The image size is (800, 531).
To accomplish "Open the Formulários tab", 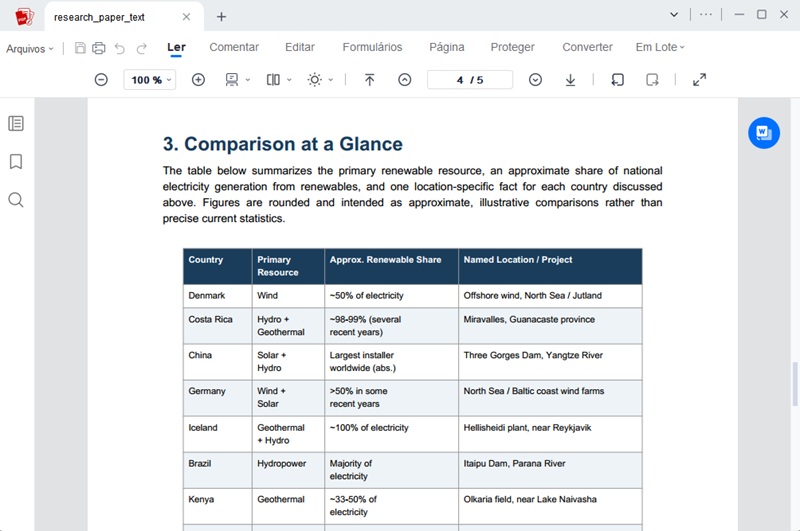I will [x=372, y=47].
